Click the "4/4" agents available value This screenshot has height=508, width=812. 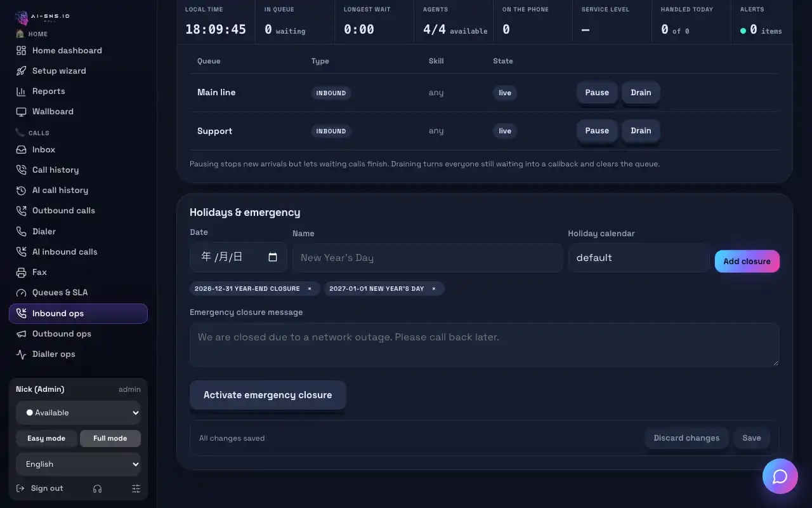tap(435, 29)
